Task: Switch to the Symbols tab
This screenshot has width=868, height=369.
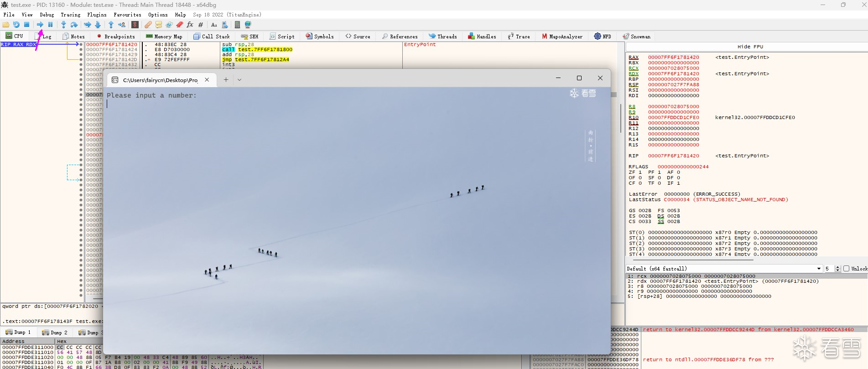Action: pyautogui.click(x=320, y=36)
